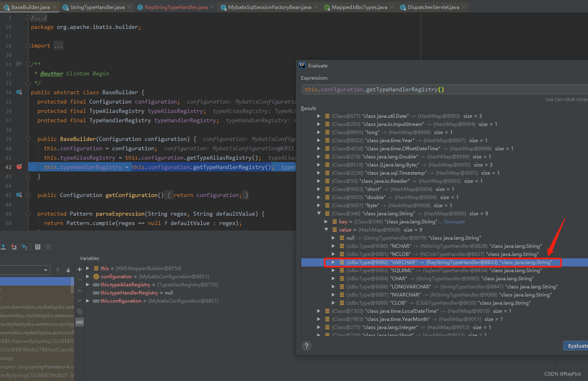Image resolution: width=588 pixels, height=381 pixels.
Task: Expand the this.configuration watch
Action: point(88,301)
